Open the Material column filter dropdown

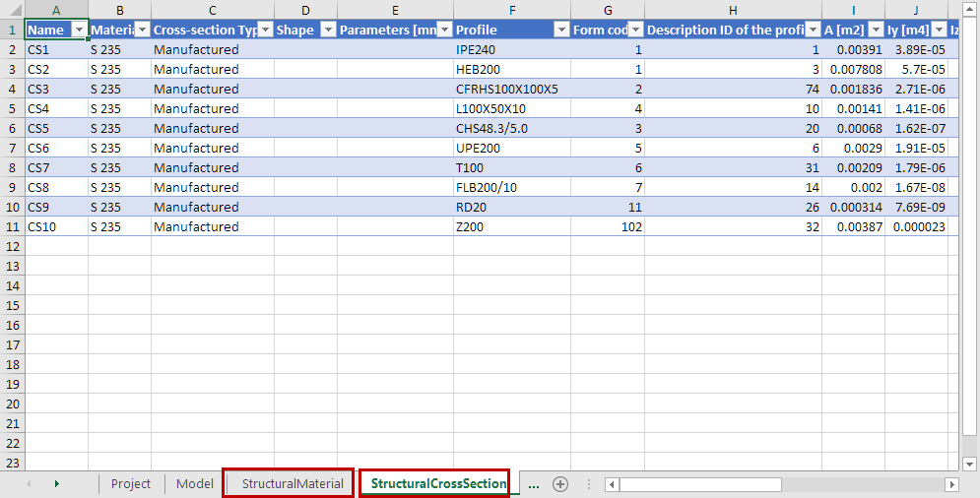[143, 30]
